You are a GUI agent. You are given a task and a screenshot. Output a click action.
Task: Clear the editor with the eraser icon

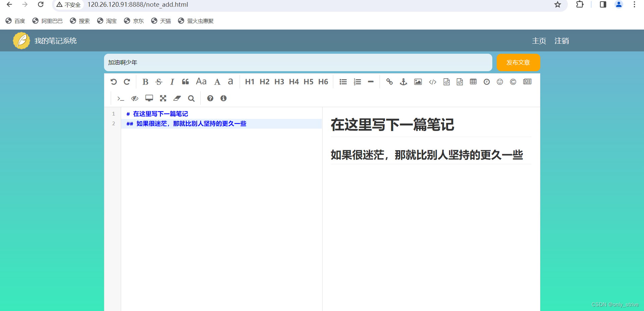point(177,98)
